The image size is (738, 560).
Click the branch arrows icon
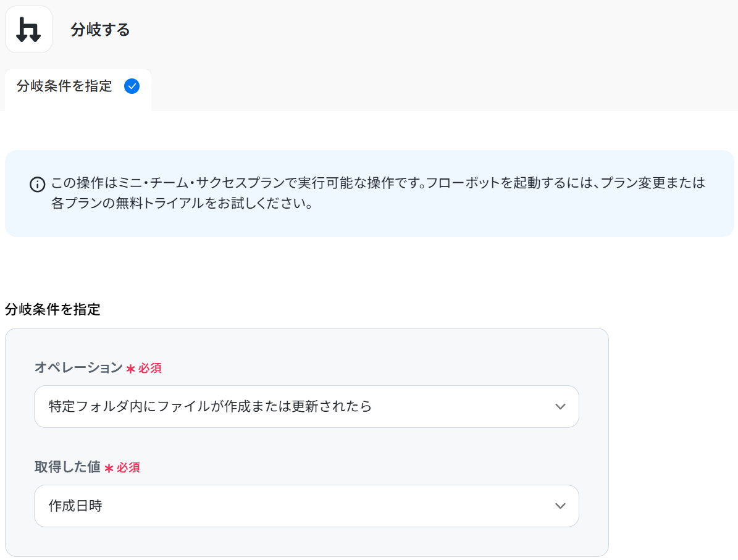[x=28, y=30]
